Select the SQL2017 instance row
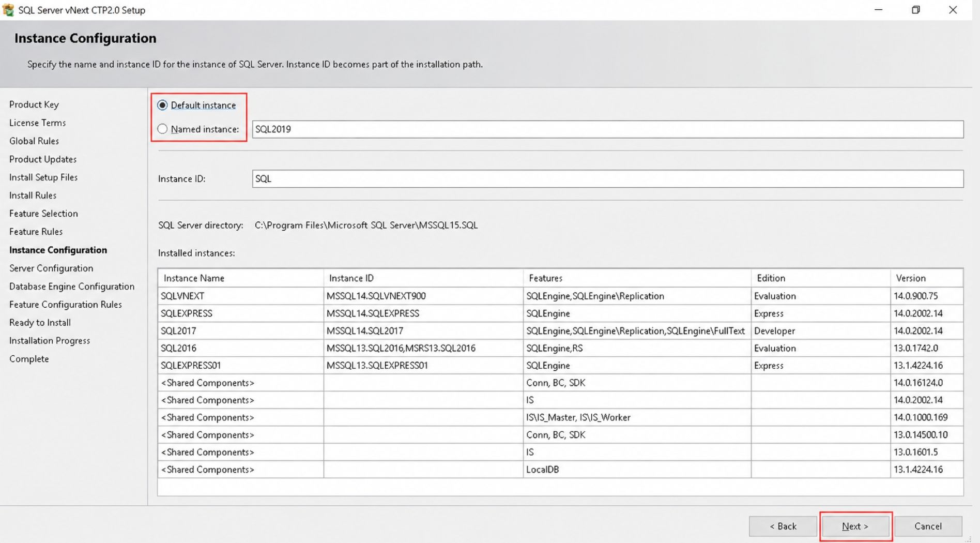 [x=560, y=330]
